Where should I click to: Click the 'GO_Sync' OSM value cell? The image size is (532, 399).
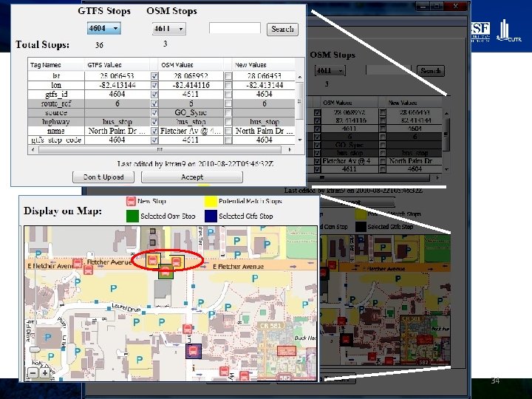coord(191,112)
